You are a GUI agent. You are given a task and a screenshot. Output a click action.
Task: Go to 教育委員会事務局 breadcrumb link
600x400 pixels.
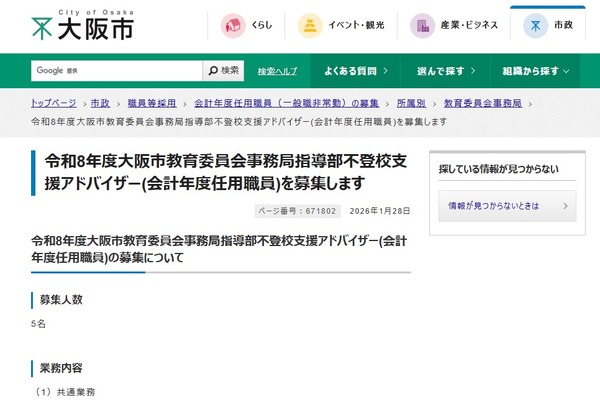tap(483, 103)
